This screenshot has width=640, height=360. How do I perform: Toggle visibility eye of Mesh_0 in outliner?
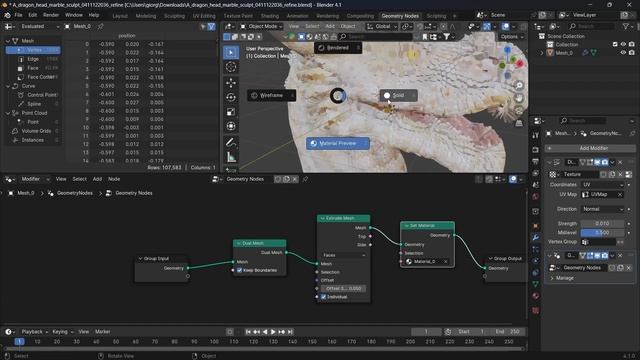click(x=623, y=53)
